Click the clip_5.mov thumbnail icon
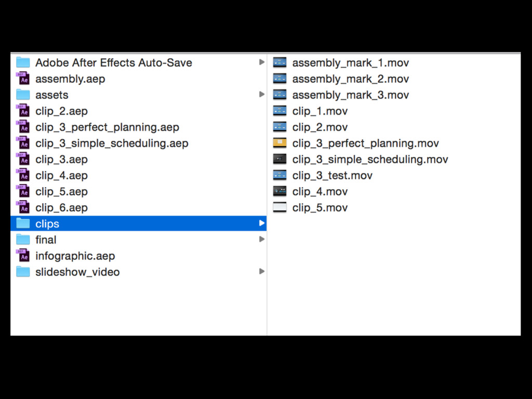 tap(280, 208)
